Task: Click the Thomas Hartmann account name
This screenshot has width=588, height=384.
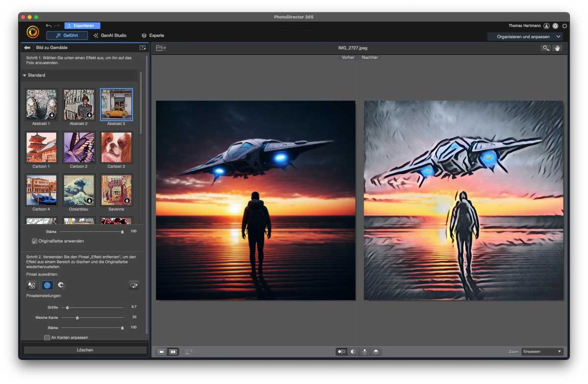Action: point(525,26)
